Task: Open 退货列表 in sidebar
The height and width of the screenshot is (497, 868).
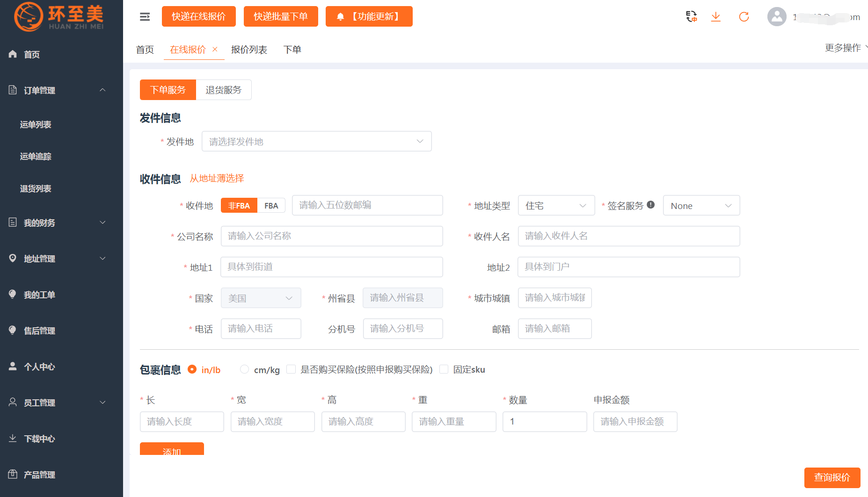Action: click(x=36, y=188)
